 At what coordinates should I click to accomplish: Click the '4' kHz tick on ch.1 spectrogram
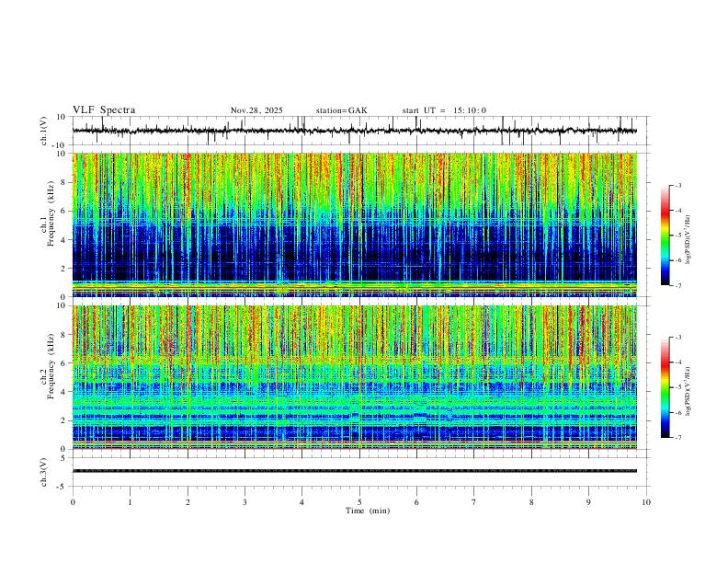64,240
